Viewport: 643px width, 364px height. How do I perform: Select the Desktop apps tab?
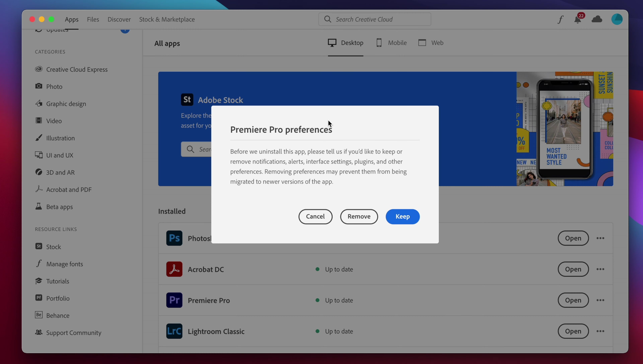point(345,43)
